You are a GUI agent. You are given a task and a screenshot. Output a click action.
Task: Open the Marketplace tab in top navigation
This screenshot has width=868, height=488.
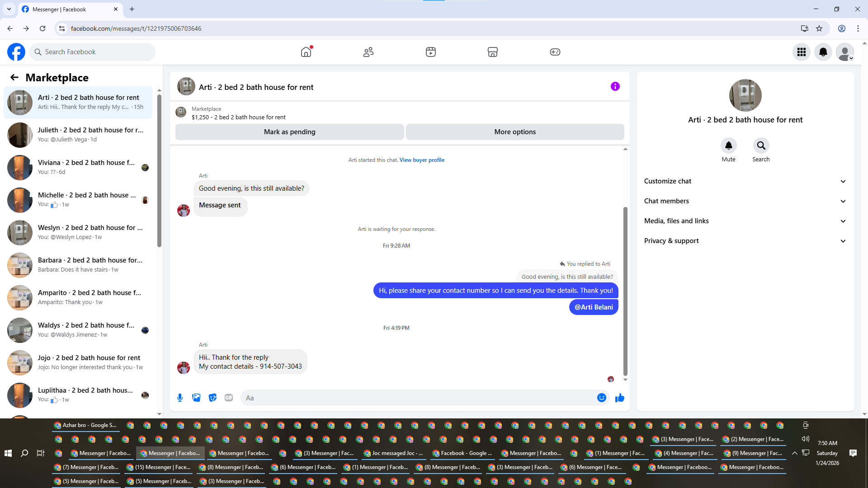click(x=492, y=52)
